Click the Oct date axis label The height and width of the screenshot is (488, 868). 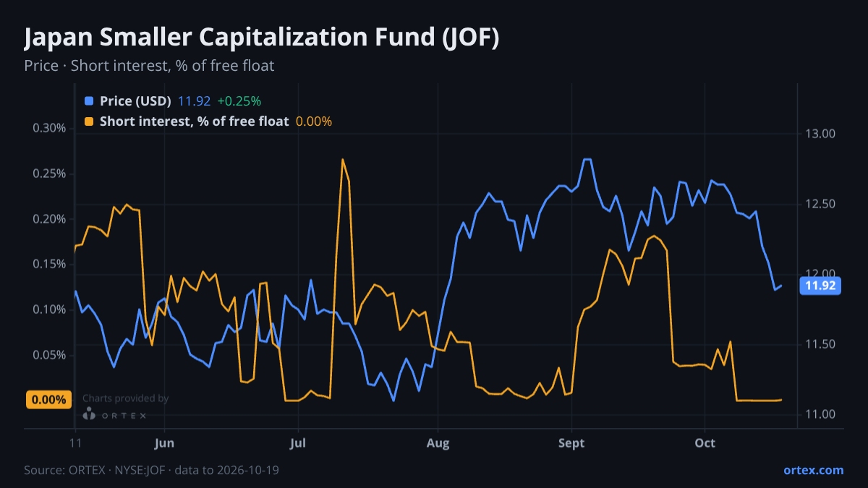tap(705, 443)
